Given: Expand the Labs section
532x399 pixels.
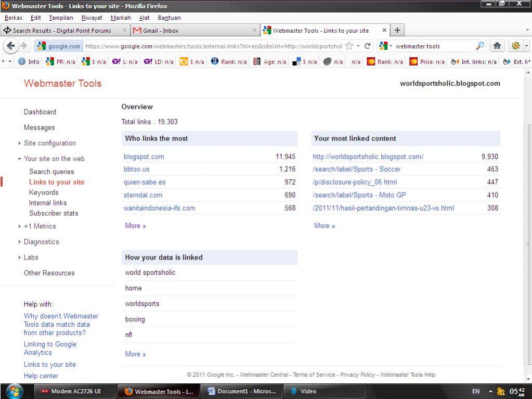Looking at the screenshot, I should pyautogui.click(x=20, y=258).
